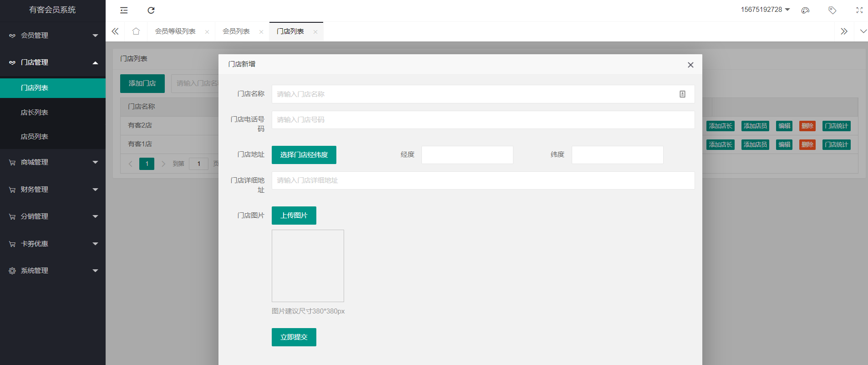Screen dimensions: 868x365
Task: Click next page arrow in pagination
Action: [x=163, y=164]
